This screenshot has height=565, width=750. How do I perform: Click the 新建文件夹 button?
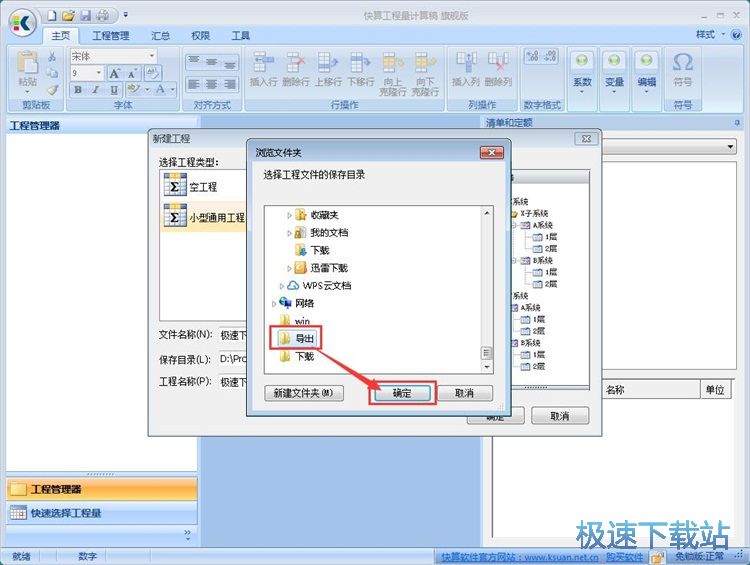pyautogui.click(x=304, y=393)
